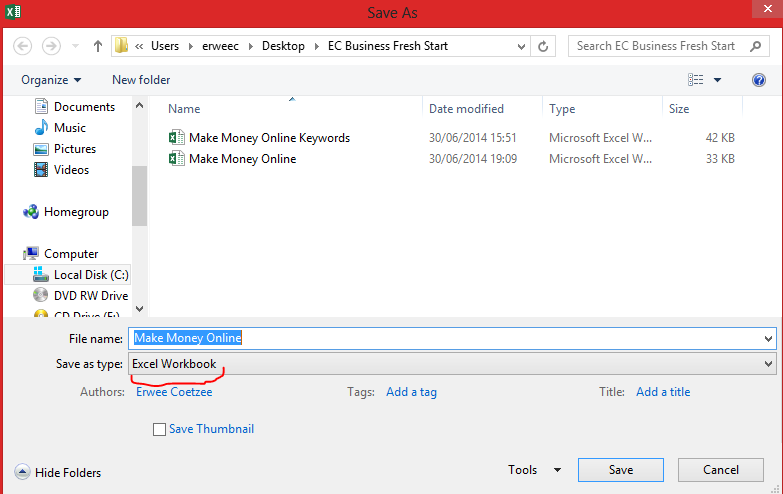Click the Up one level arrow icon
This screenshot has height=494, width=783.
click(x=98, y=46)
